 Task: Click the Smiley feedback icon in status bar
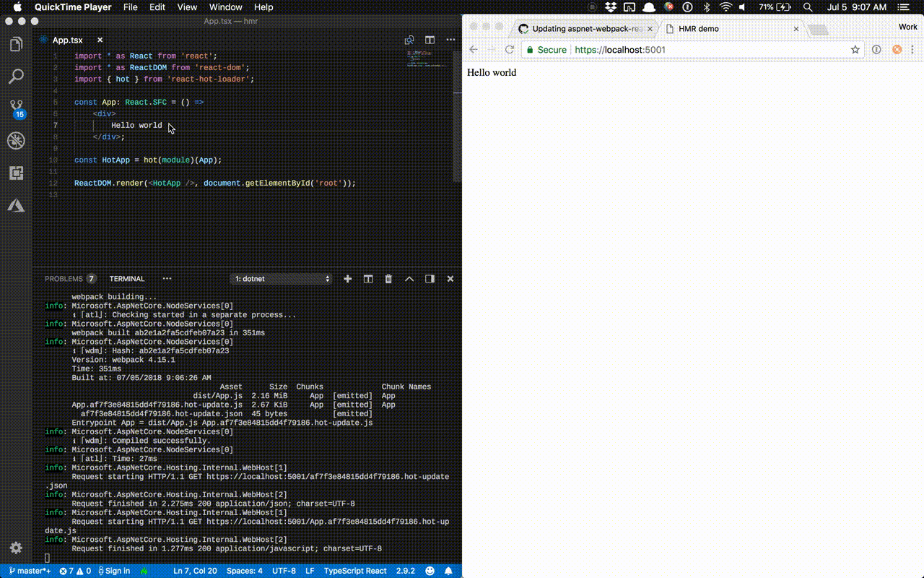pos(430,571)
